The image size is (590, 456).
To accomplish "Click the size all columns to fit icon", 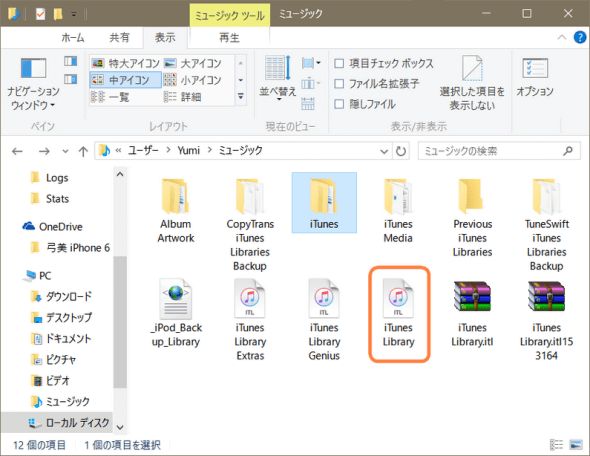I will coord(308,103).
